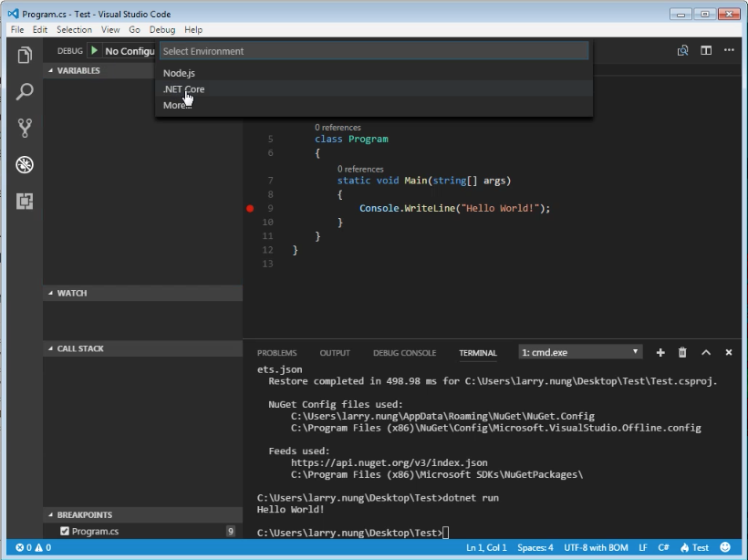This screenshot has height=560, width=748.
Task: Switch to the PROBLEMS tab
Action: click(276, 353)
